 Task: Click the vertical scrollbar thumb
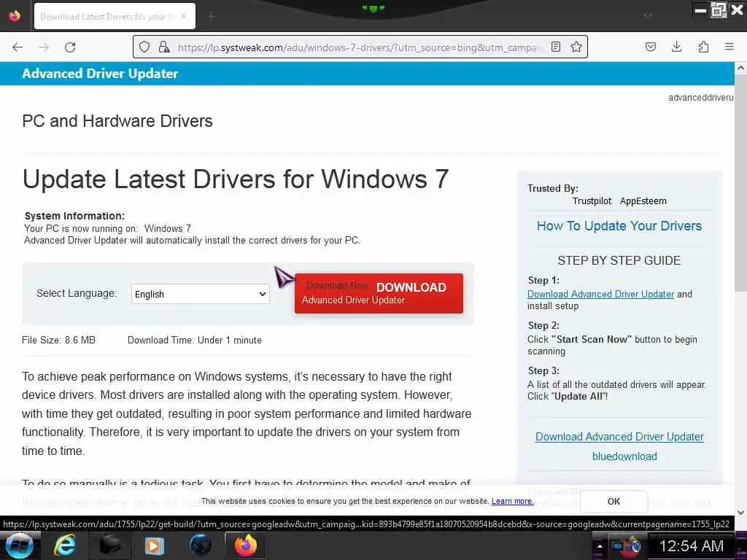[x=741, y=183]
